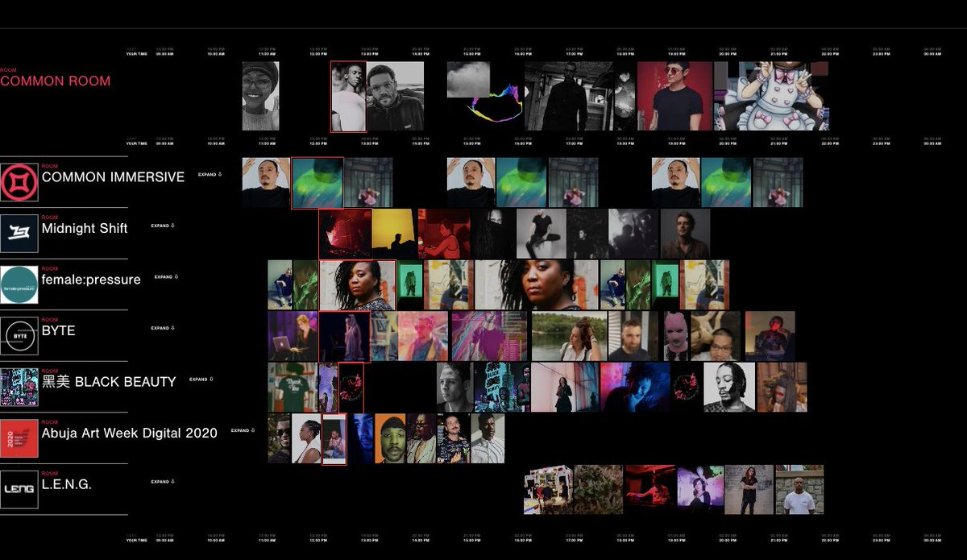Open the BYTE room name
Screen dimensions: 967x560
pyautogui.click(x=58, y=330)
